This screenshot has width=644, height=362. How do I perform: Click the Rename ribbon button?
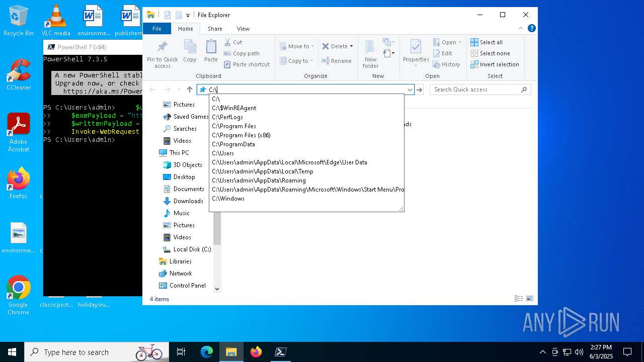[337, 61]
